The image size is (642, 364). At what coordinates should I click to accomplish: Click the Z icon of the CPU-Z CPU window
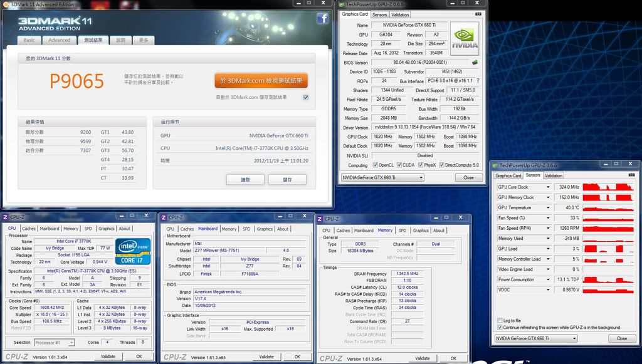(6, 217)
